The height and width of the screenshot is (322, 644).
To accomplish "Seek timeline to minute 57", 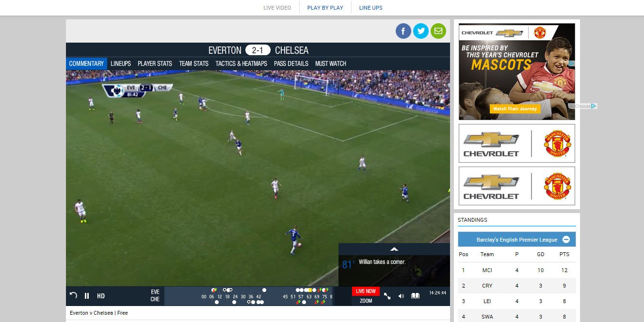I will (301, 297).
